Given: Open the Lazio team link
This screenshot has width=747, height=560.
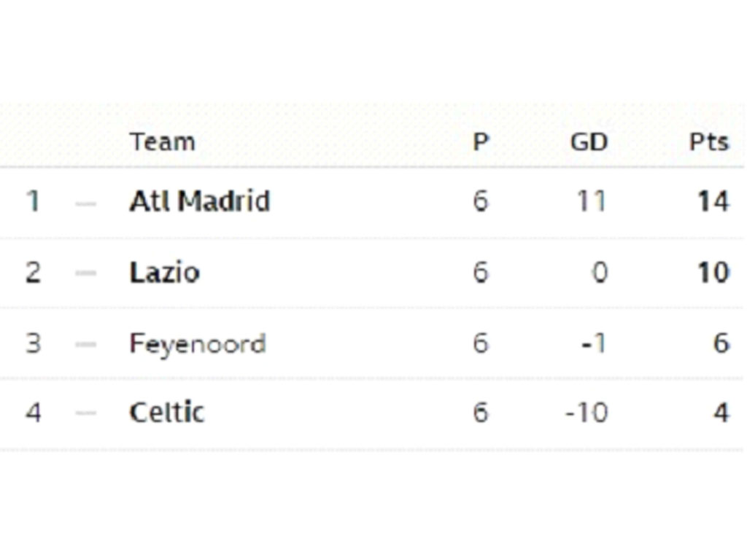Looking at the screenshot, I should coord(164,273).
